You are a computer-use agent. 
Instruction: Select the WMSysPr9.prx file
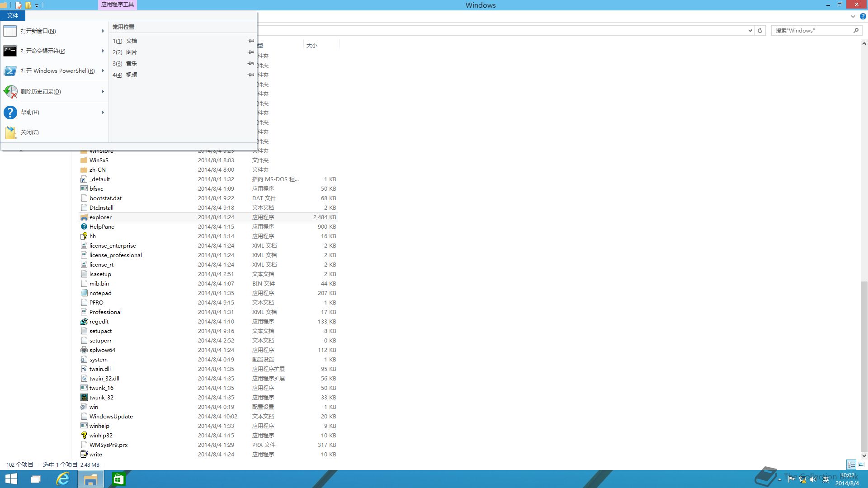(x=208, y=445)
